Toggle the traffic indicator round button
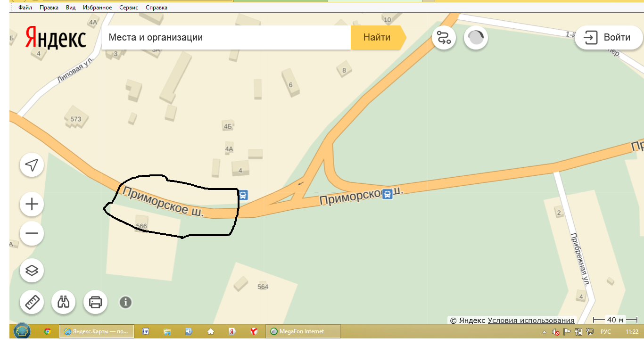The image size is (644, 362). (x=476, y=38)
